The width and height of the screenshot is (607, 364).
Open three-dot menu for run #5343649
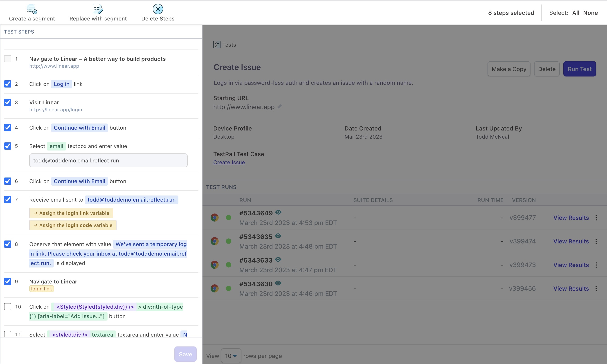click(596, 218)
